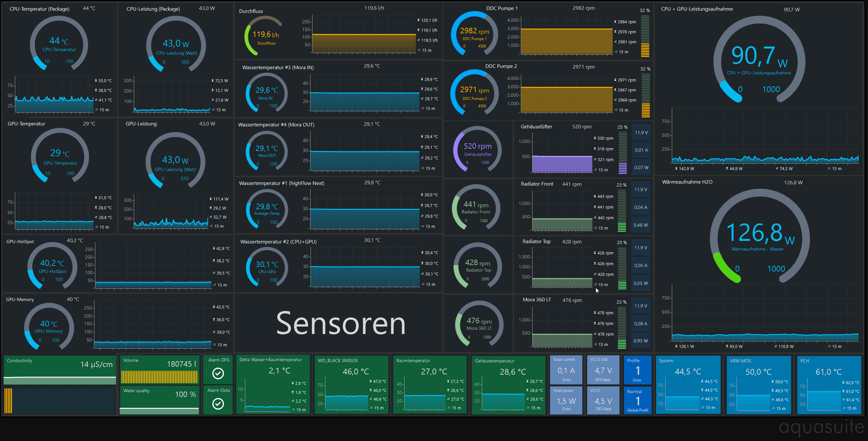
Task: Click the Mora IN water temperature gauge
Action: point(266,93)
